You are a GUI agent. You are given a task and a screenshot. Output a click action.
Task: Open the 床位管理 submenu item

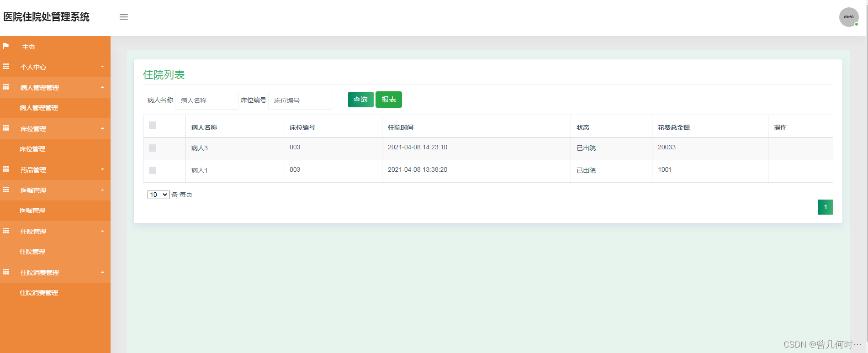[32, 149]
